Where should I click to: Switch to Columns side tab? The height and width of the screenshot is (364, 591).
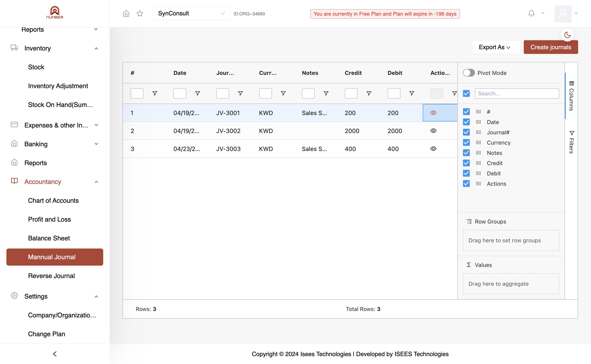[571, 96]
